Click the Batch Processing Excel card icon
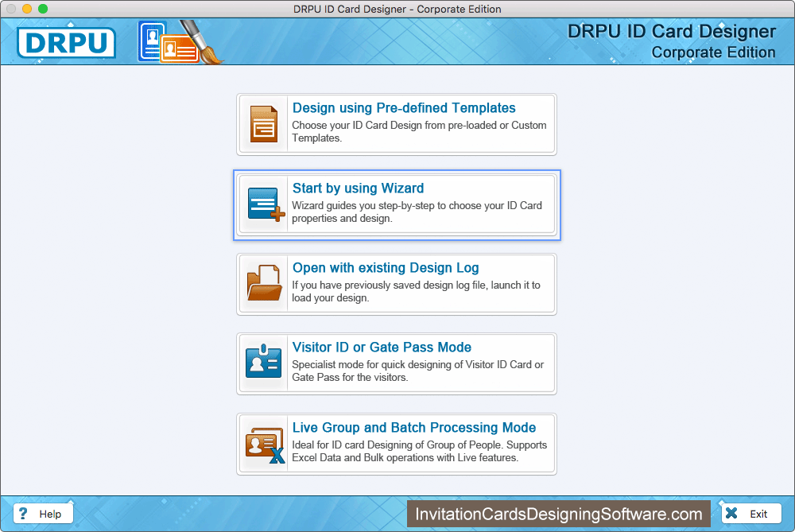This screenshot has width=795, height=532. [x=265, y=445]
